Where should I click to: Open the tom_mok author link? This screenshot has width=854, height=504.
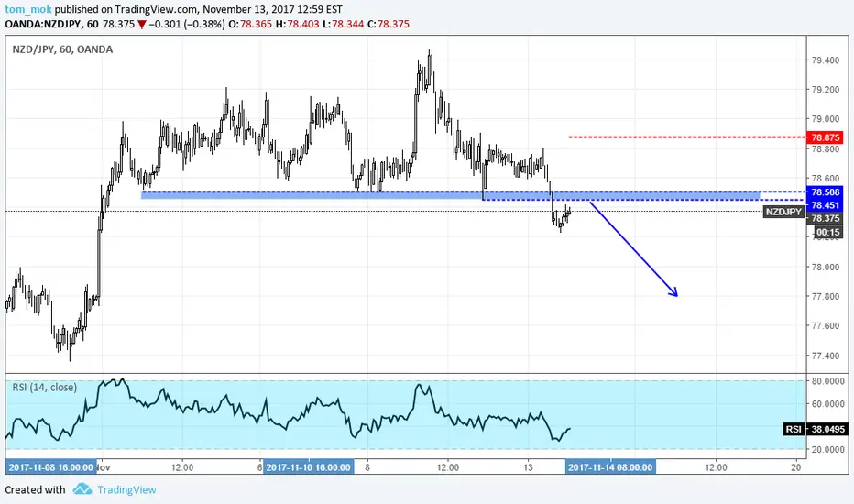click(28, 9)
